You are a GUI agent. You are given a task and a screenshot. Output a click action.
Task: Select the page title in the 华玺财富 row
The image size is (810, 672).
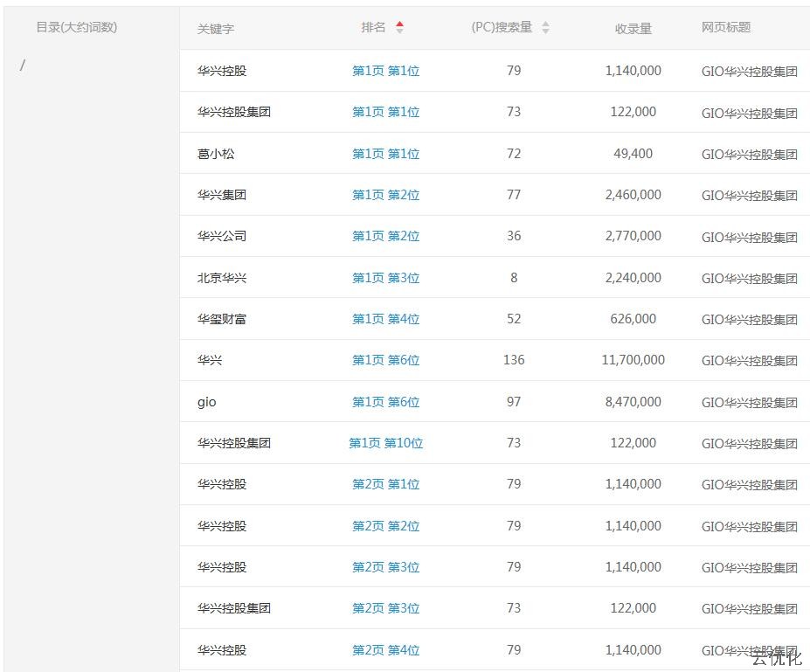tap(750, 320)
